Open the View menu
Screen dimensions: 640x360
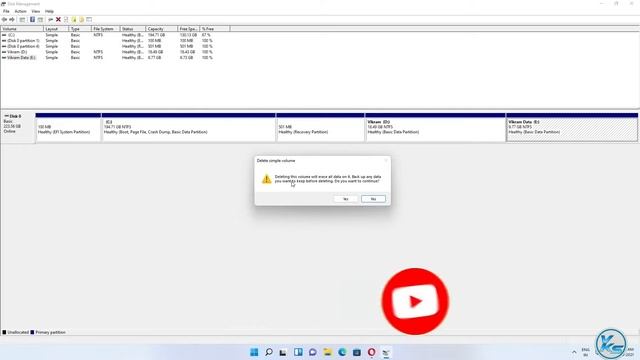[36, 11]
